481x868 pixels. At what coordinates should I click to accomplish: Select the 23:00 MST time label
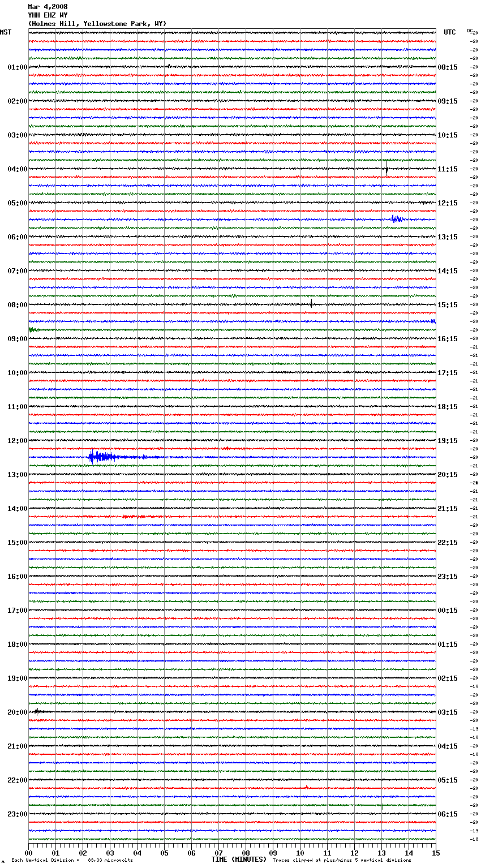(x=18, y=814)
